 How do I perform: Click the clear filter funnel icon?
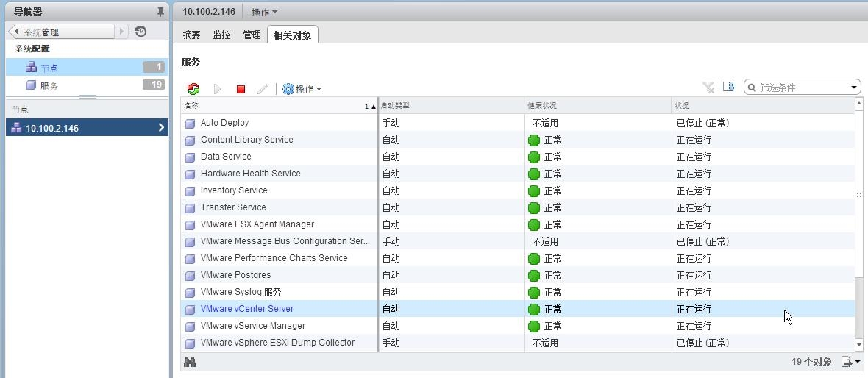708,87
